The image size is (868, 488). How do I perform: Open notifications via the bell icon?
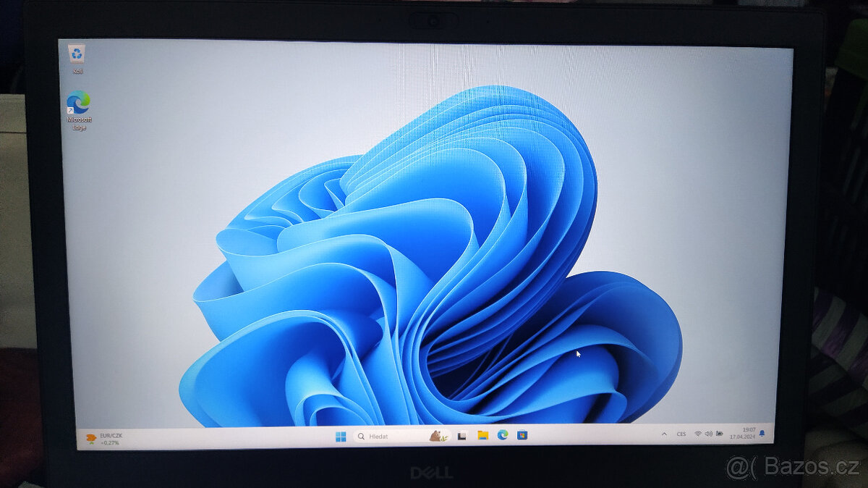pos(762,434)
